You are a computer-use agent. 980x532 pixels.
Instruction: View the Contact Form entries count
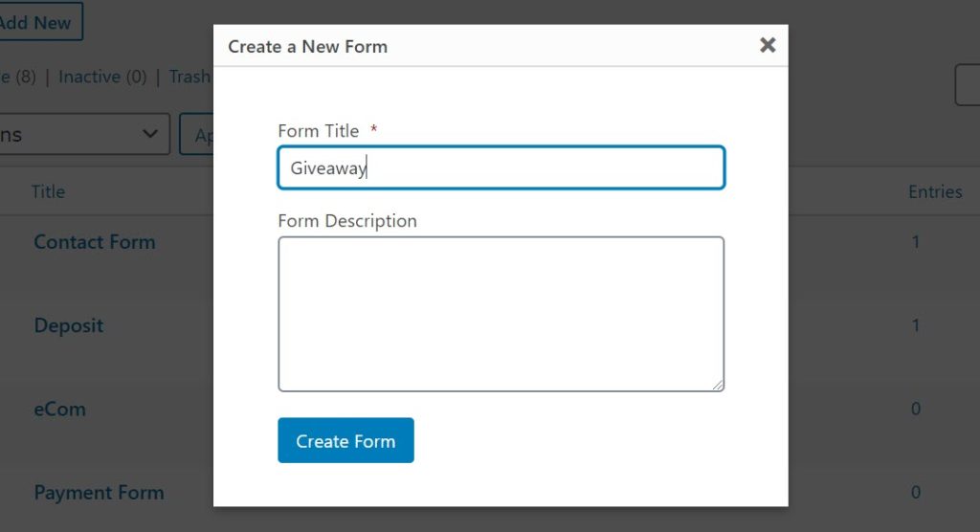pyautogui.click(x=916, y=242)
